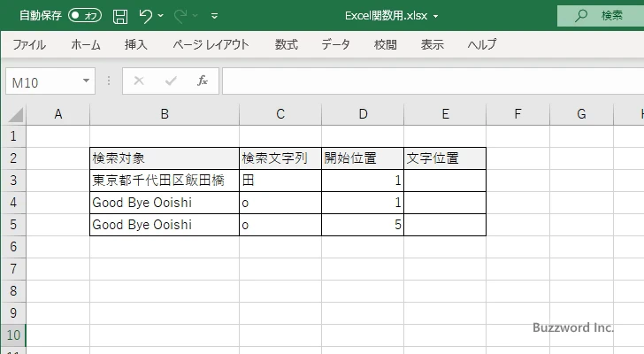Select cell C5 containing o
Image resolution: width=644 pixels, height=354 pixels.
[280, 225]
